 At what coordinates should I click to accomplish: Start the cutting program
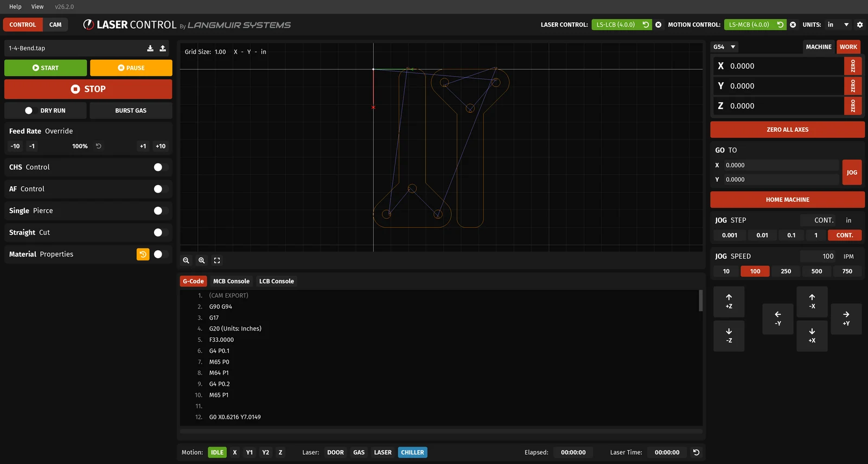click(x=46, y=68)
